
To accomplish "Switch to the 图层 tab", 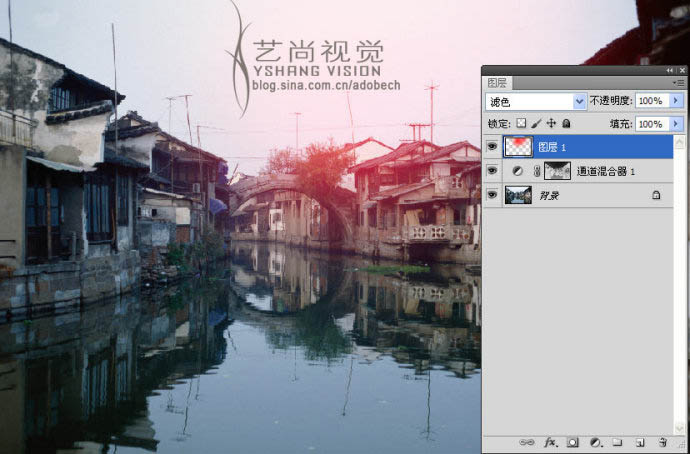I will (497, 83).
